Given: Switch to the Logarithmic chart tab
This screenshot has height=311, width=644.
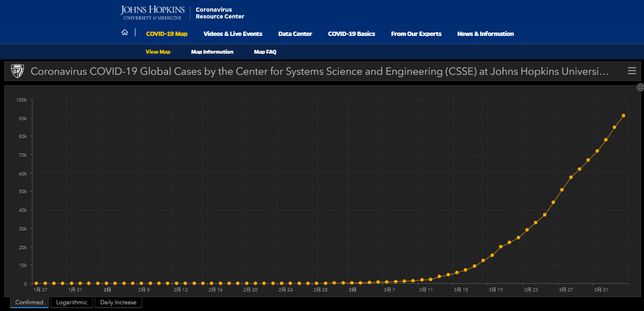Looking at the screenshot, I should click(72, 302).
